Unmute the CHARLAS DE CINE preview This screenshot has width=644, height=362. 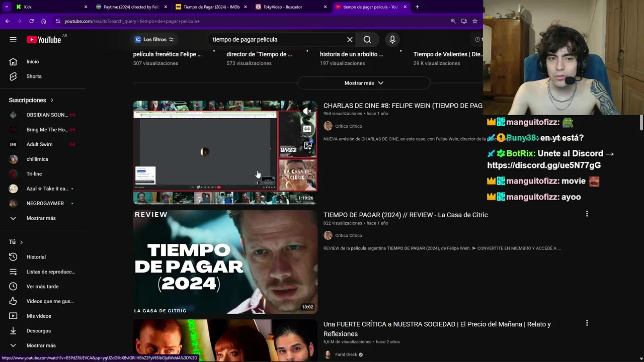(307, 111)
